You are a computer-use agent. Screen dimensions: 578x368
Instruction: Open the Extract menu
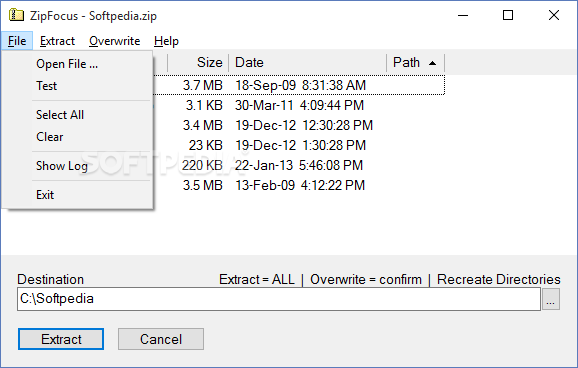coord(57,41)
